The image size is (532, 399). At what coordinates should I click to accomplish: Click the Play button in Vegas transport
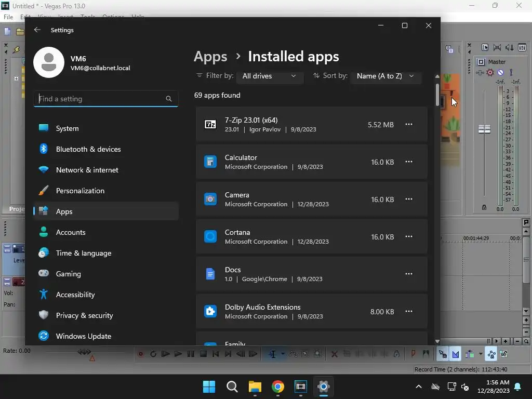pos(178,354)
